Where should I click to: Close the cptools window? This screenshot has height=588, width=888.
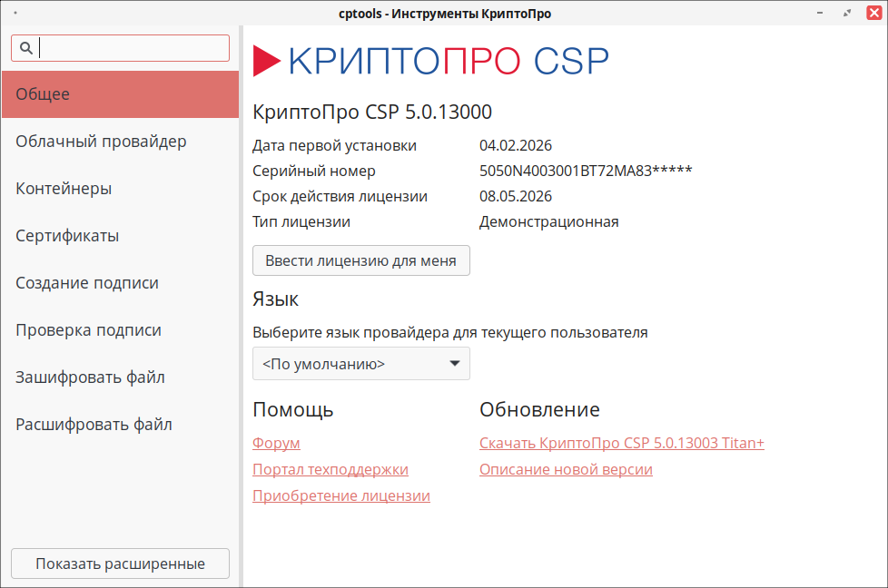pyautogui.click(x=870, y=14)
